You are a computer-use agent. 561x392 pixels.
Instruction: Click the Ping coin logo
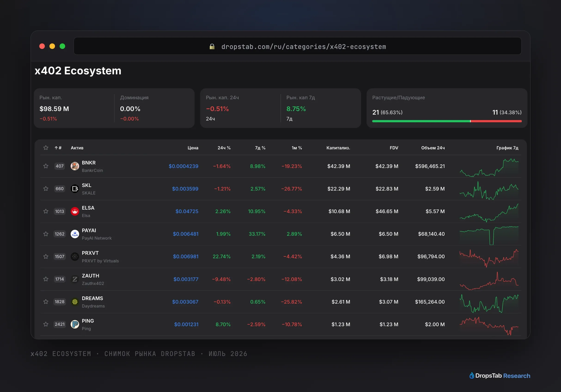click(75, 324)
